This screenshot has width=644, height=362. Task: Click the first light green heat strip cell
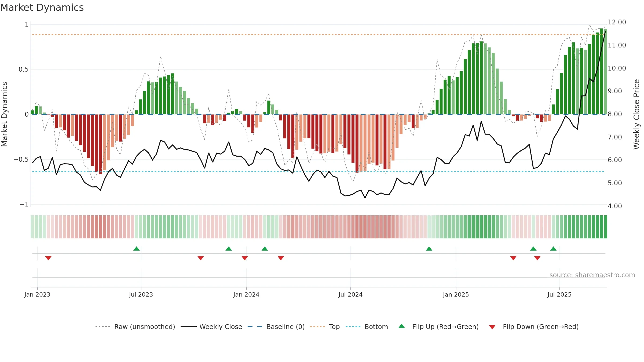coord(32,227)
